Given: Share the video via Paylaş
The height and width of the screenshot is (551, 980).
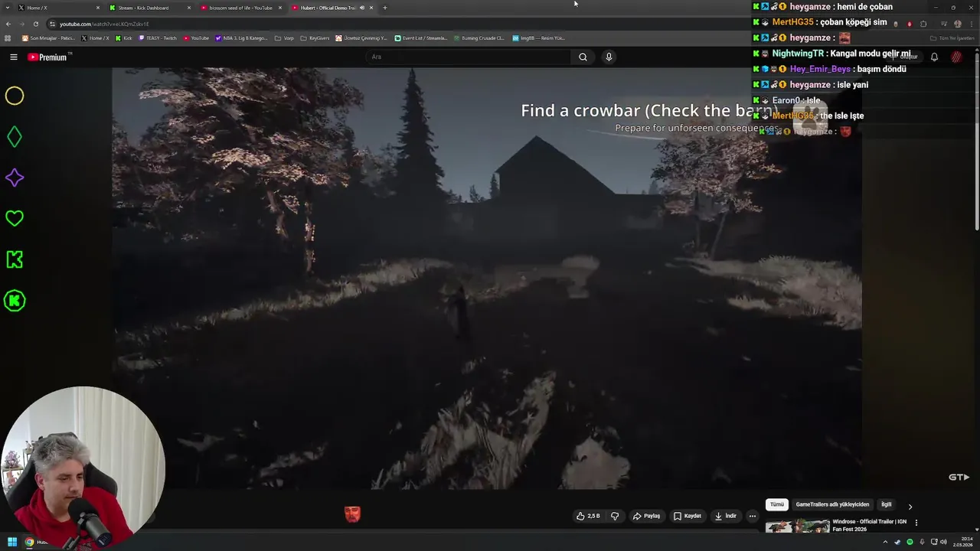Looking at the screenshot, I should click(x=646, y=516).
